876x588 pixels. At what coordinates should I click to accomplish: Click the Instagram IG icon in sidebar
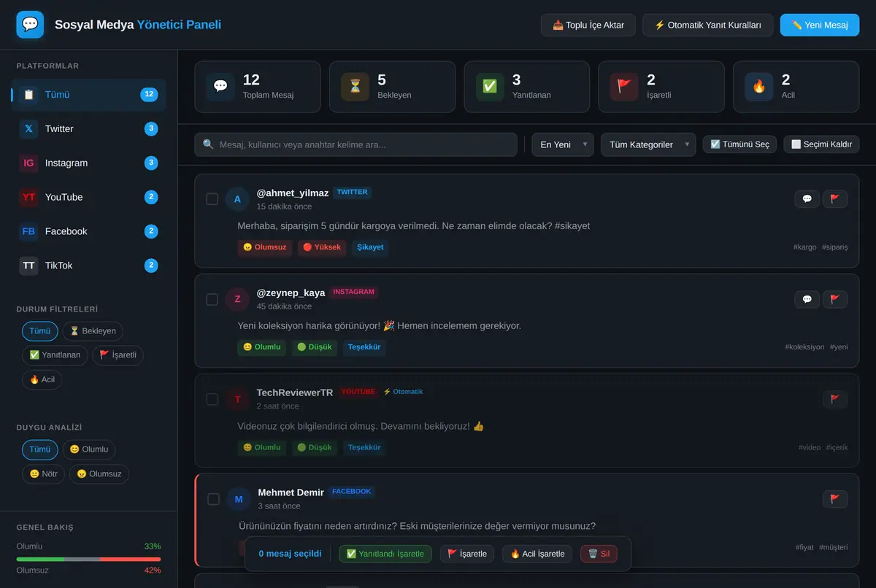(28, 163)
